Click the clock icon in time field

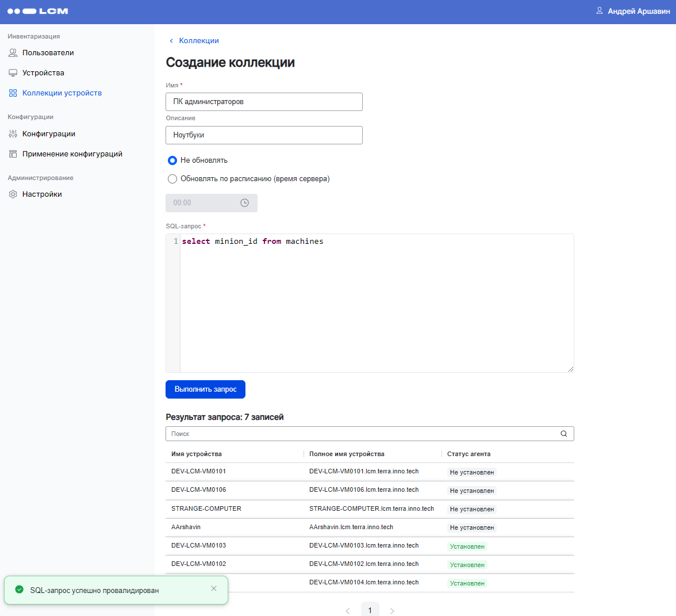point(244,203)
